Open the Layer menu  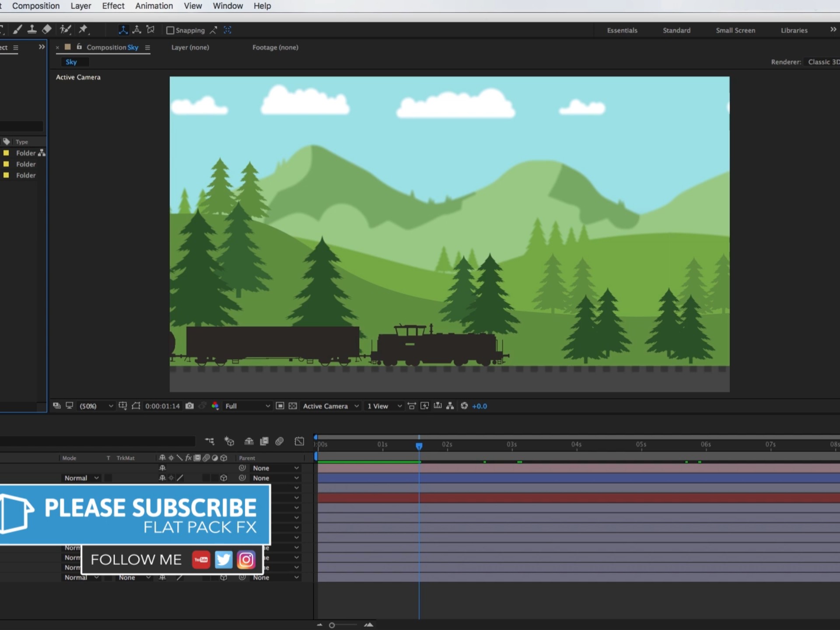[81, 6]
